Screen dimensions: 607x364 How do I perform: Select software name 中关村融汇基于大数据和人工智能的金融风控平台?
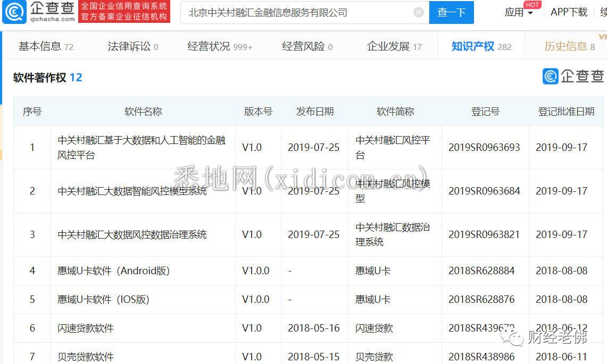pyautogui.click(x=142, y=147)
